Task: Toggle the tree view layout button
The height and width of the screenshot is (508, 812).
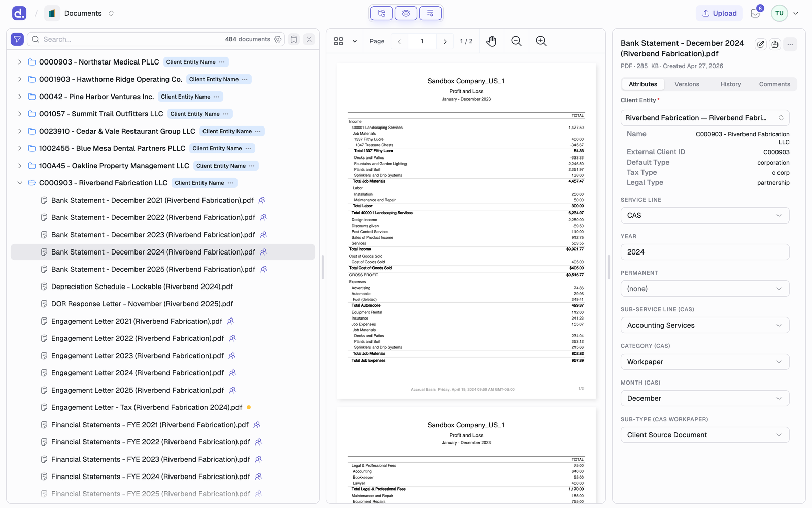Action: tap(382, 13)
